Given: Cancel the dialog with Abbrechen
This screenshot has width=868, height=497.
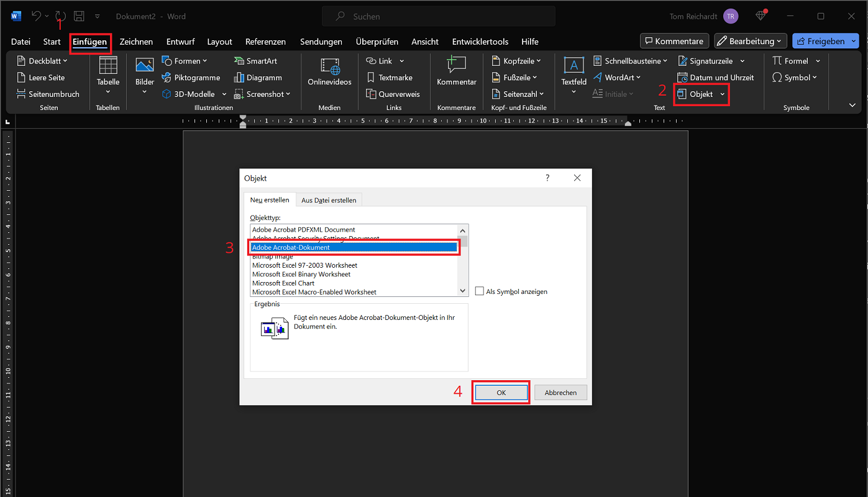Looking at the screenshot, I should (560, 393).
